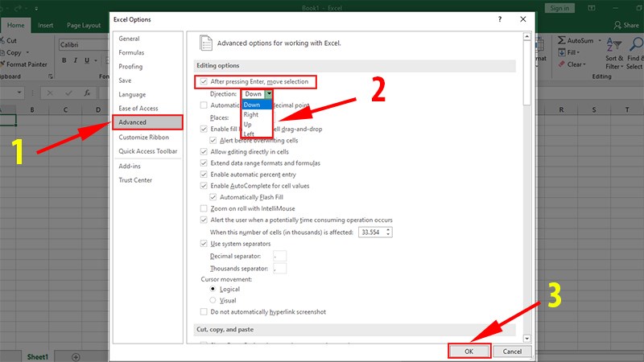The width and height of the screenshot is (644, 362).
Task: Switch to the Insert ribbon tab
Action: coord(46,26)
